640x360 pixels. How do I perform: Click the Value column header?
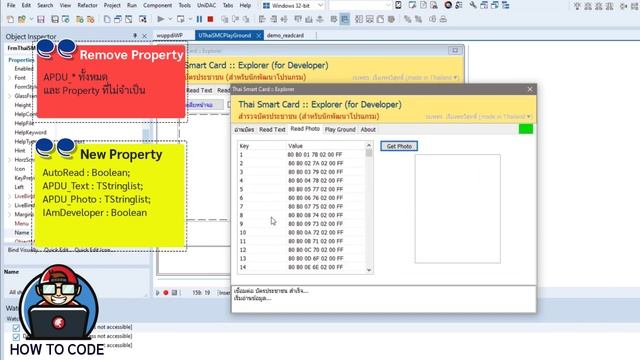325,146
